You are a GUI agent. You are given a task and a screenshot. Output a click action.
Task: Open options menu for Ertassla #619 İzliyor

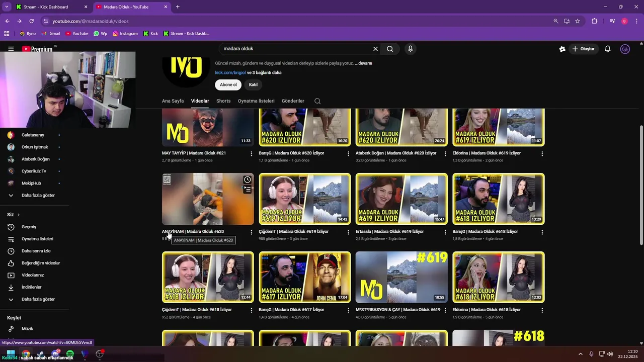(x=445, y=232)
